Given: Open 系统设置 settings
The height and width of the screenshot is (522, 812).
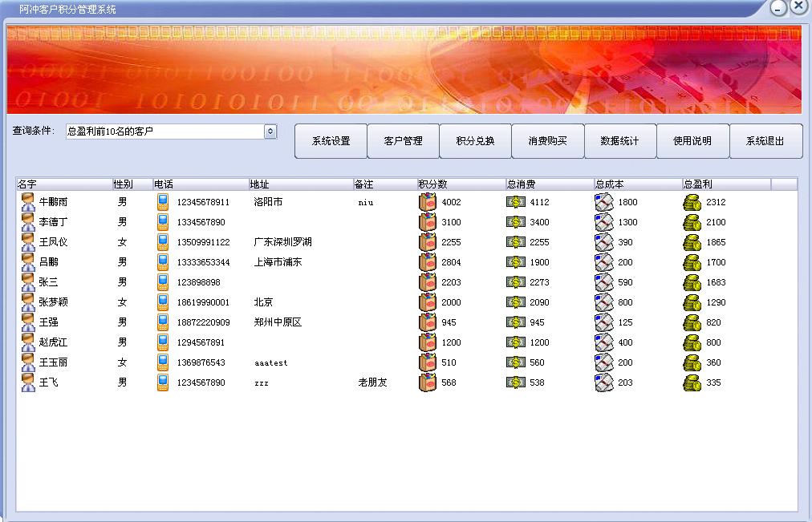Looking at the screenshot, I should (x=331, y=141).
